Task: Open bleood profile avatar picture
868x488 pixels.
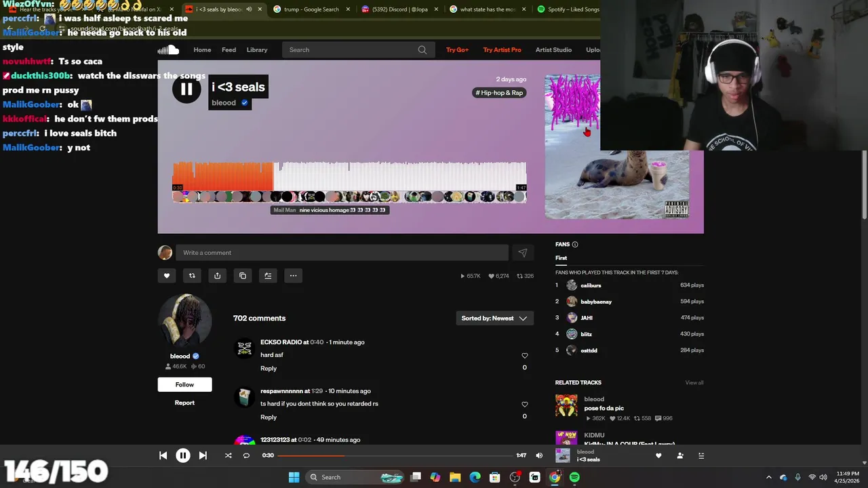Action: point(185,321)
